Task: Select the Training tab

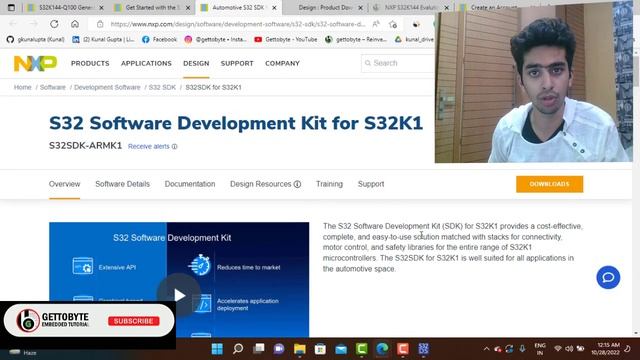Action: 329,184
